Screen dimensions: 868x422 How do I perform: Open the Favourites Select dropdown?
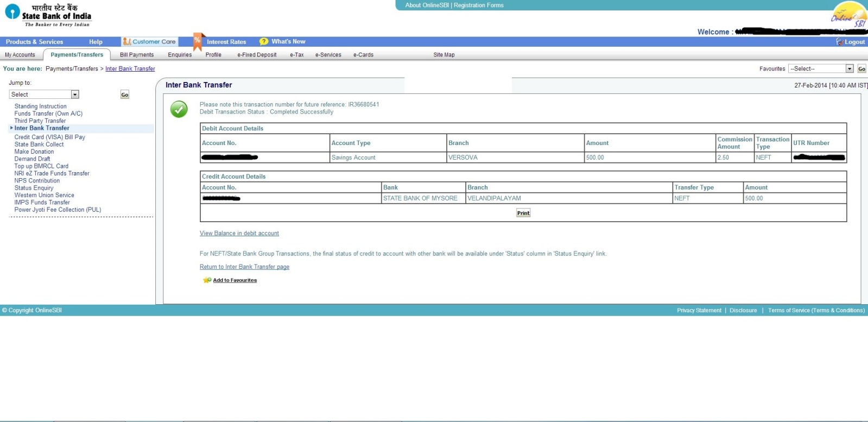point(821,68)
